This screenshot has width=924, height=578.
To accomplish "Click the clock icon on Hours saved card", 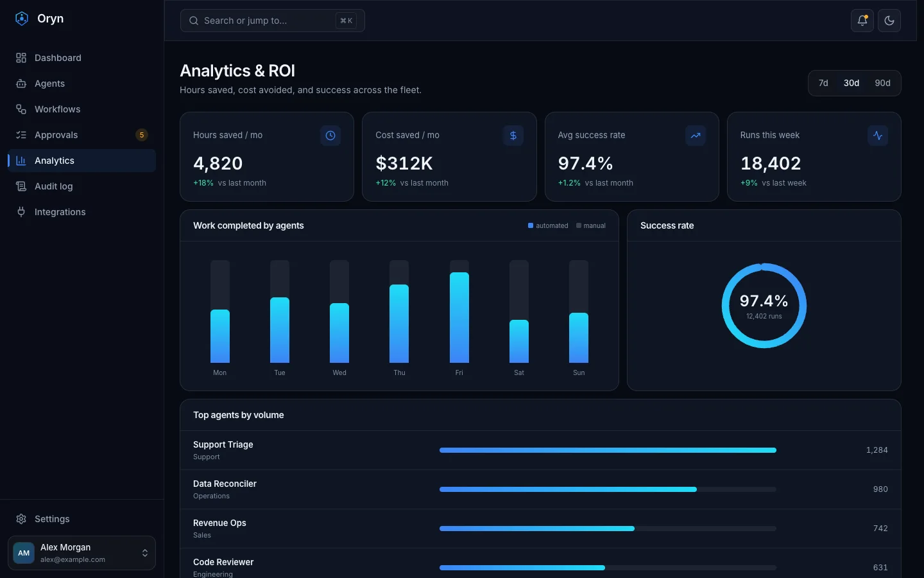I will [330, 136].
